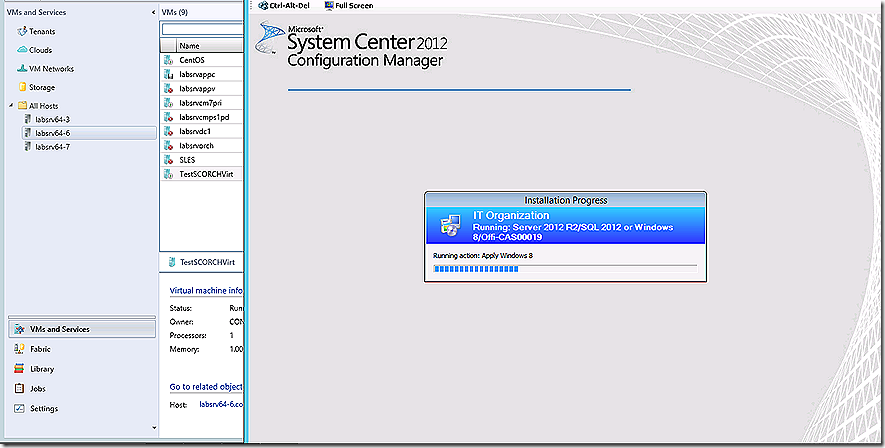Click the labsrvcm7pri VM status icon
Viewport: 885px width, 448px height.
[x=168, y=103]
